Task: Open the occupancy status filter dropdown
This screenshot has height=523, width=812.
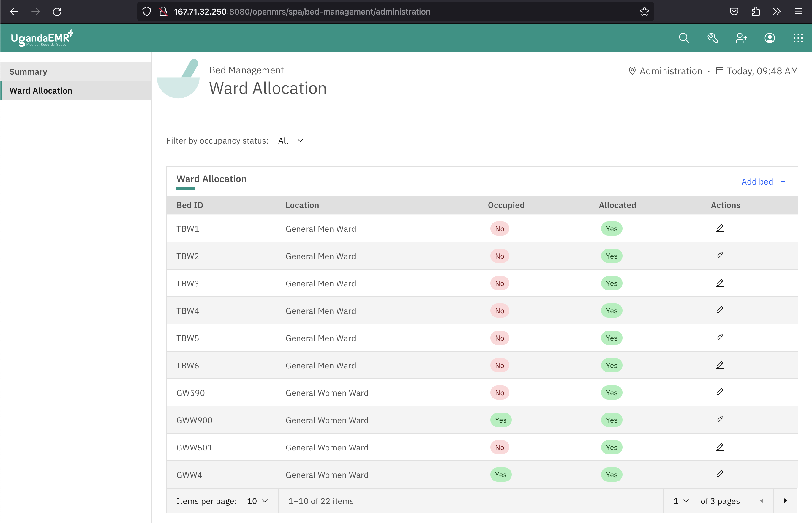Action: tap(291, 141)
